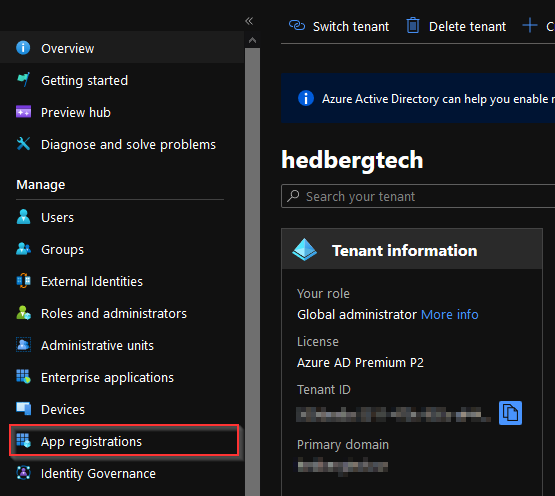Click the hedbergtech tenant heading
The width and height of the screenshot is (555, 496).
pyautogui.click(x=352, y=160)
